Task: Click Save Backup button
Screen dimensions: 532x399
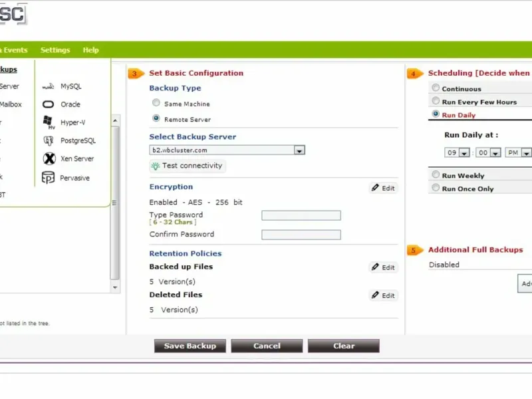Action: (x=190, y=346)
